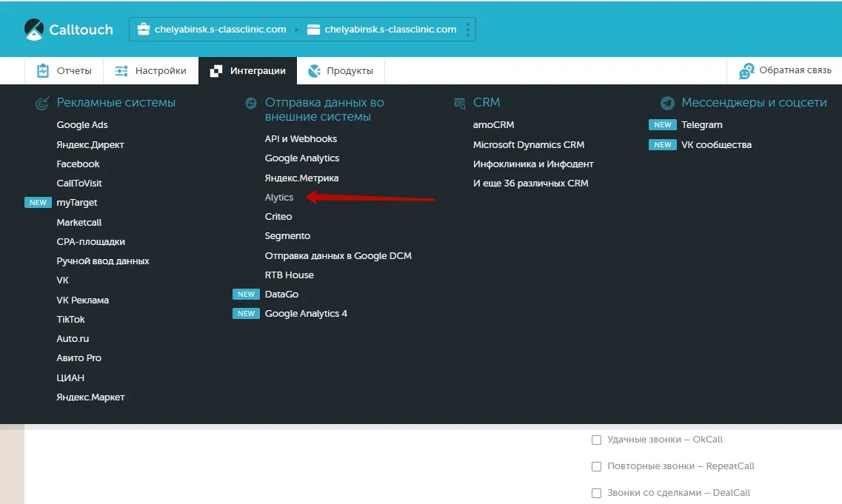This screenshot has width=842, height=504.
Task: Click the NEW badge beside Google Analytics 4
Action: pos(246,314)
